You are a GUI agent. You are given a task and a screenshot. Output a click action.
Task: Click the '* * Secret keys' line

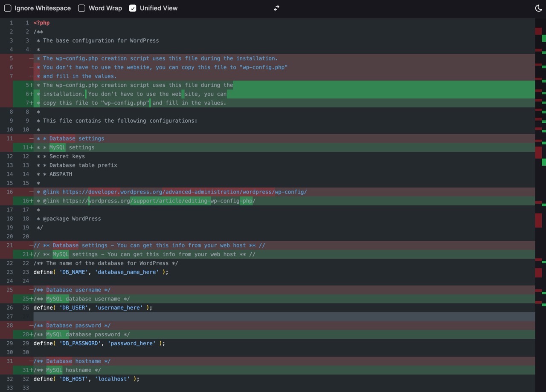click(267, 156)
